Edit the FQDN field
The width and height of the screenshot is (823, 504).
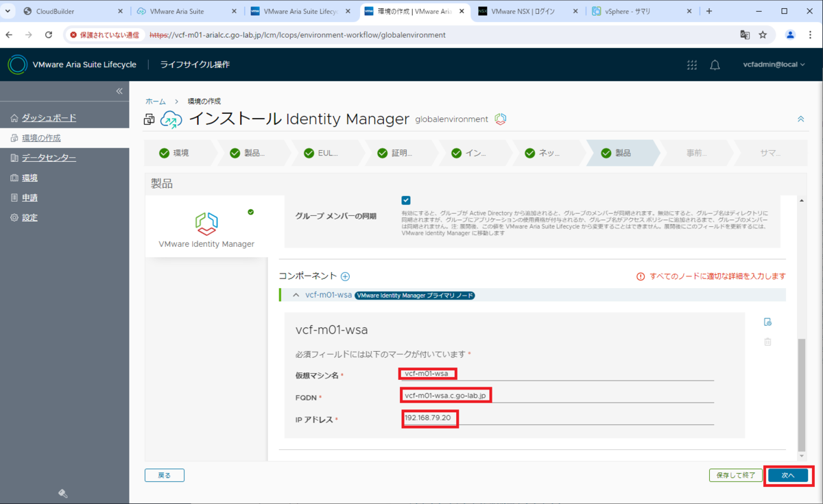coord(557,396)
